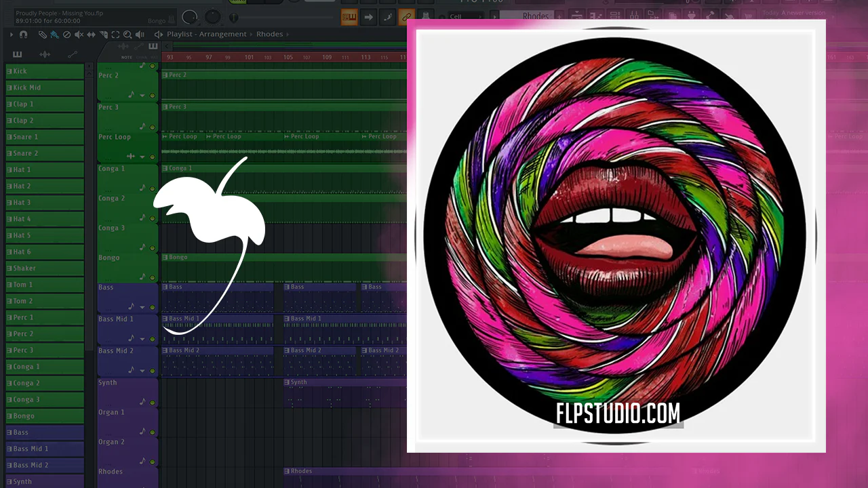
Task: Click the note icon on Organ 1 track
Action: pos(142,432)
